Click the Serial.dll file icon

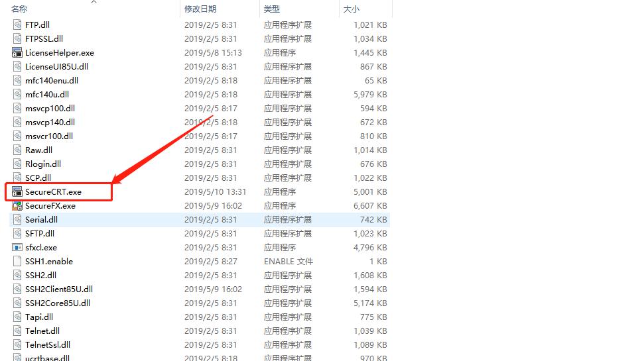tap(17, 219)
